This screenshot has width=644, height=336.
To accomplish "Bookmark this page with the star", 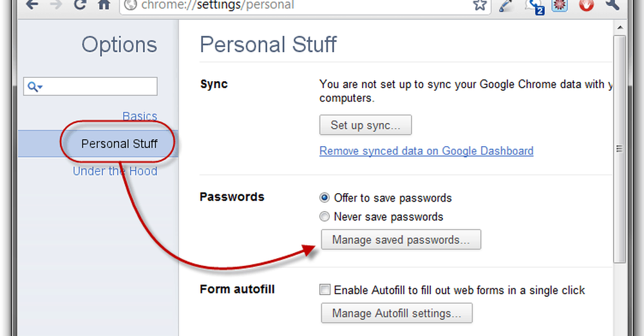I will click(480, 5).
